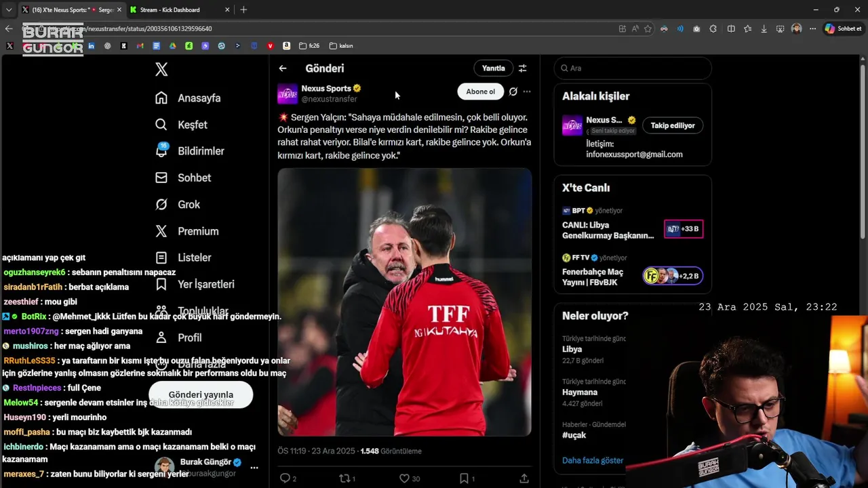Click the repost icon under the post

344,479
